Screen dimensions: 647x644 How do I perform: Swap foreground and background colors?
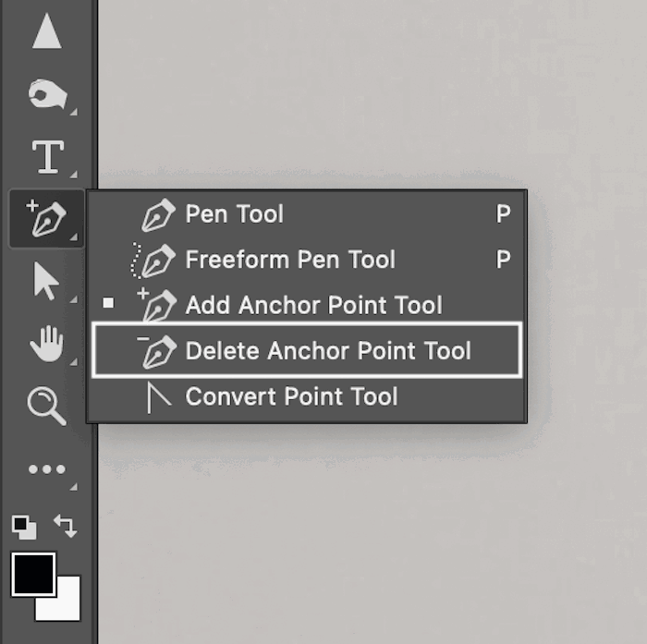click(66, 526)
